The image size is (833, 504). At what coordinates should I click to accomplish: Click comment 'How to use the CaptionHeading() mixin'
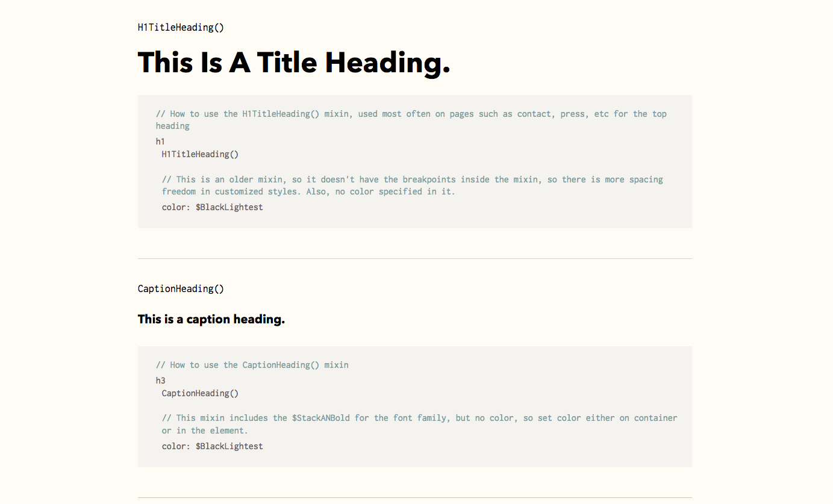[x=252, y=365]
